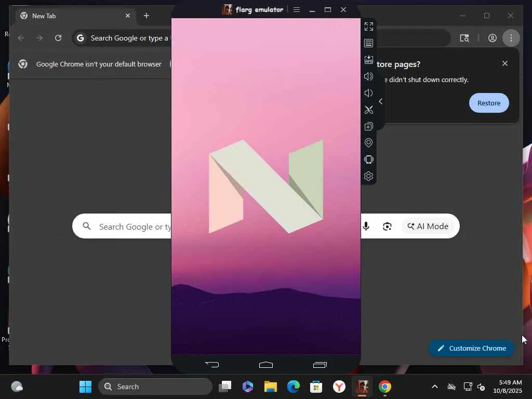Click the network icon in system tray
This screenshot has height=399, width=532.
[468, 387]
